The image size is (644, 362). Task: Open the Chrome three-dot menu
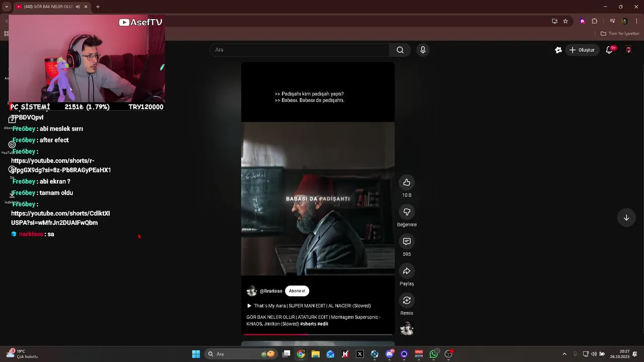click(x=636, y=21)
